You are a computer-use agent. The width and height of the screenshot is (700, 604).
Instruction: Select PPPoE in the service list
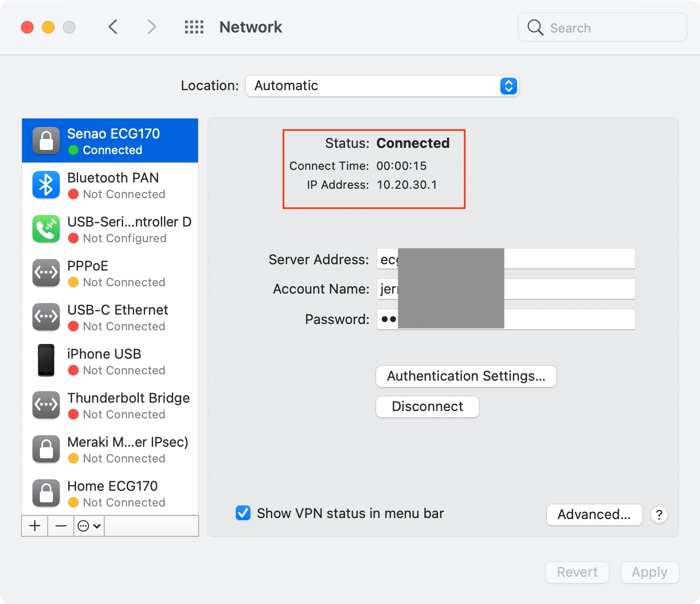pyautogui.click(x=110, y=273)
